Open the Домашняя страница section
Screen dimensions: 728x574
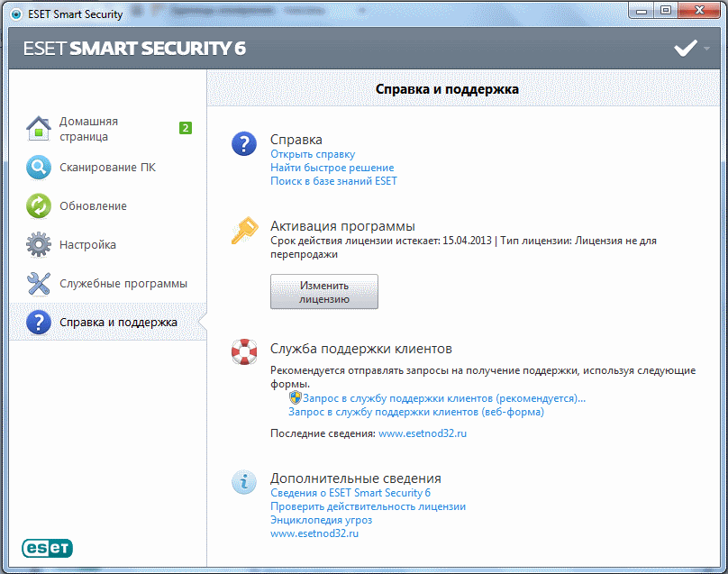pos(88,129)
